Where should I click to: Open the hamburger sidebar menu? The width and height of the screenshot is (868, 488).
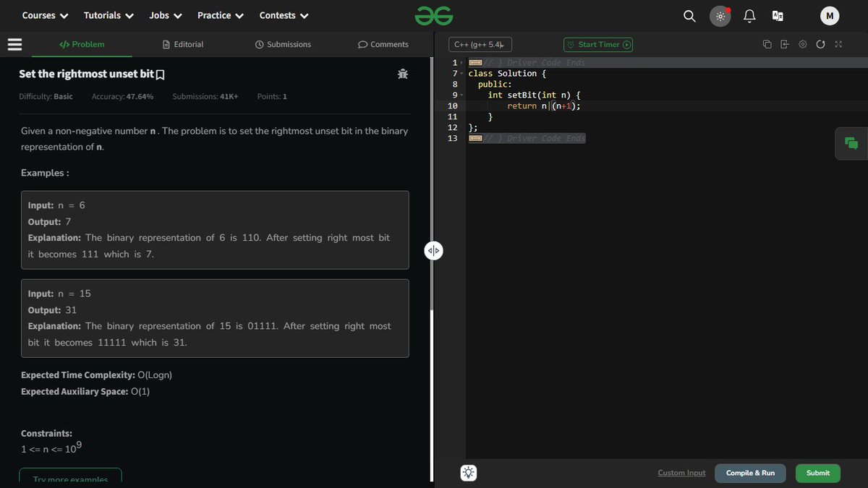coord(14,44)
